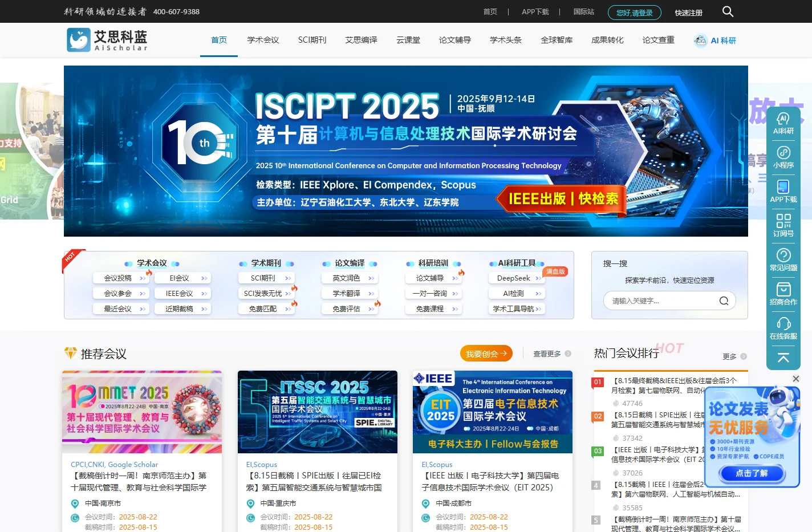Click the IEEE会议 quick link
This screenshot has width=812, height=532.
coord(182,294)
